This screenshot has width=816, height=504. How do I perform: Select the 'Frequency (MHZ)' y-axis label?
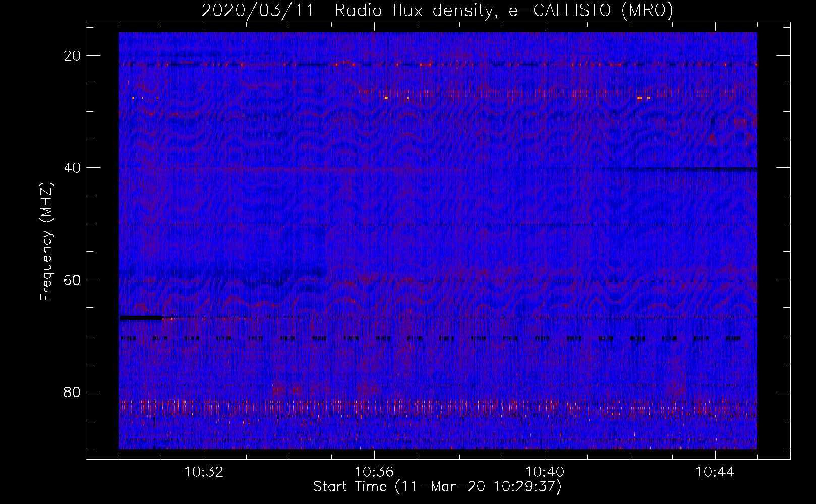(x=46, y=242)
